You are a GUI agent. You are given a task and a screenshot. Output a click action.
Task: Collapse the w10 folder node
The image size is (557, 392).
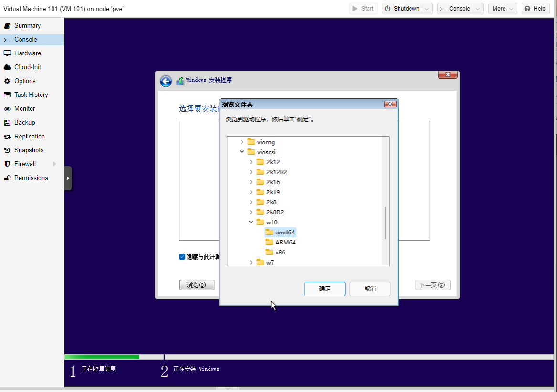251,222
